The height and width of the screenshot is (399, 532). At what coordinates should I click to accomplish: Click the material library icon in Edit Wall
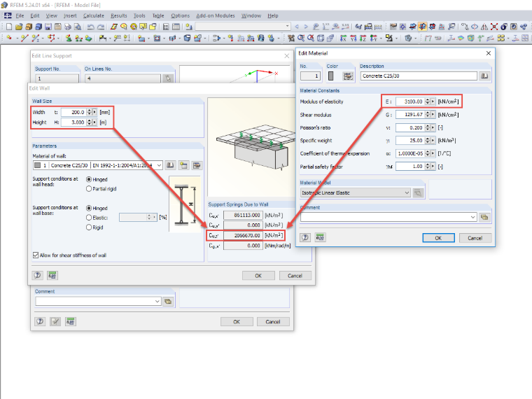click(x=170, y=165)
